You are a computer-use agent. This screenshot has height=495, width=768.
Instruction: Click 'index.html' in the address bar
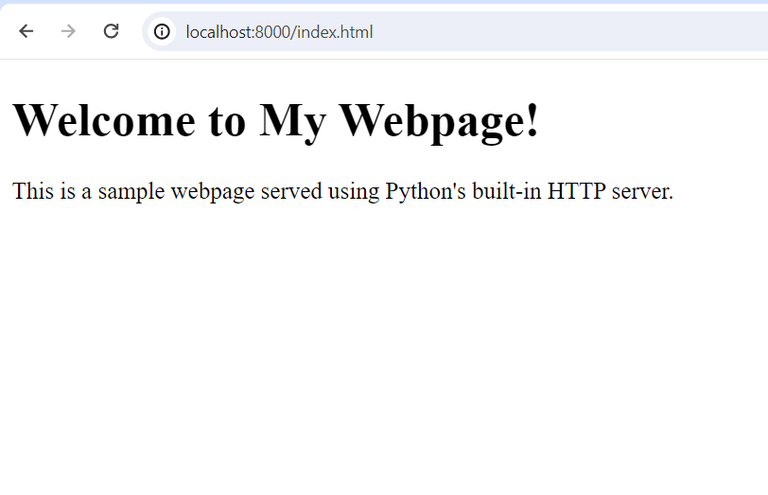334,32
